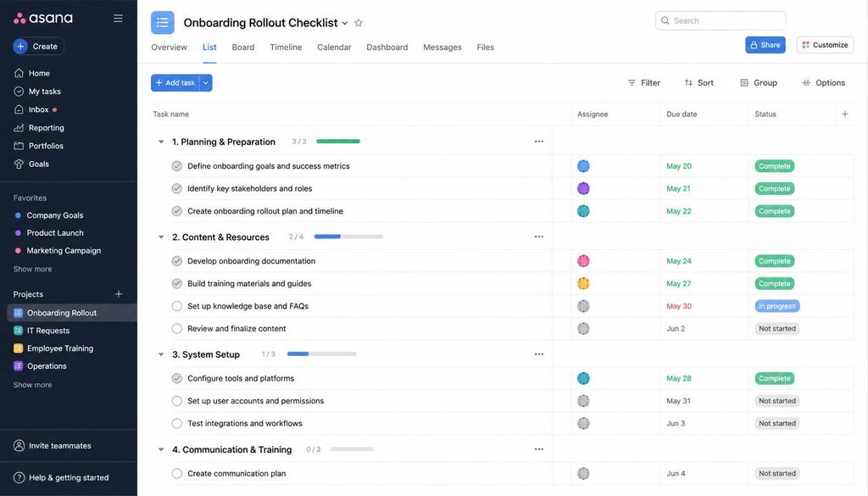This screenshot has width=868, height=496.
Task: Open more options for Planning & Preparation section
Action: point(538,142)
